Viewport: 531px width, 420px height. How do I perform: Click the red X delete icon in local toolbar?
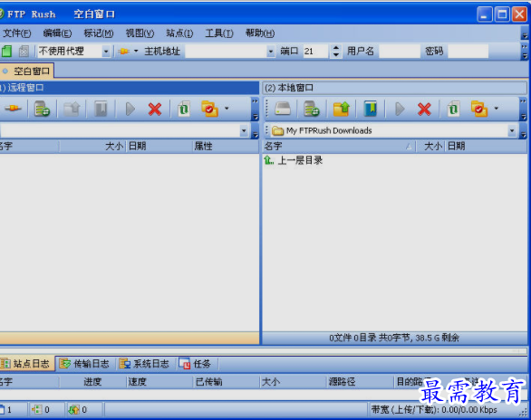[424, 109]
